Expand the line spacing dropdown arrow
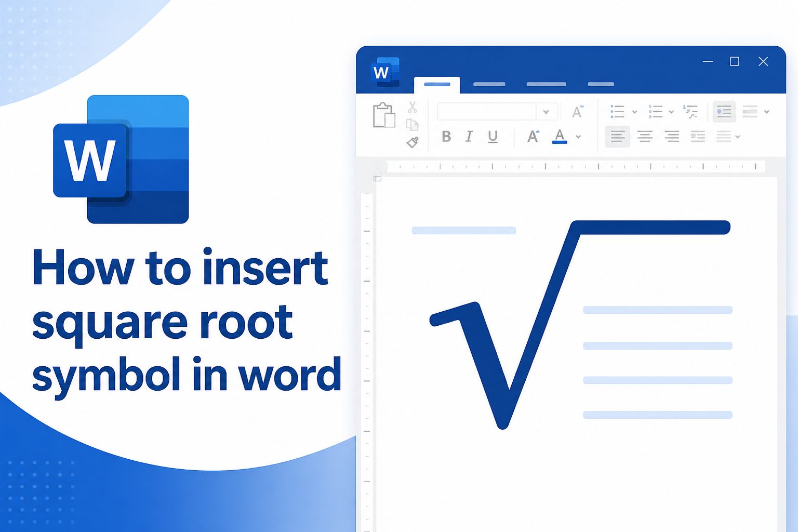 (x=738, y=137)
